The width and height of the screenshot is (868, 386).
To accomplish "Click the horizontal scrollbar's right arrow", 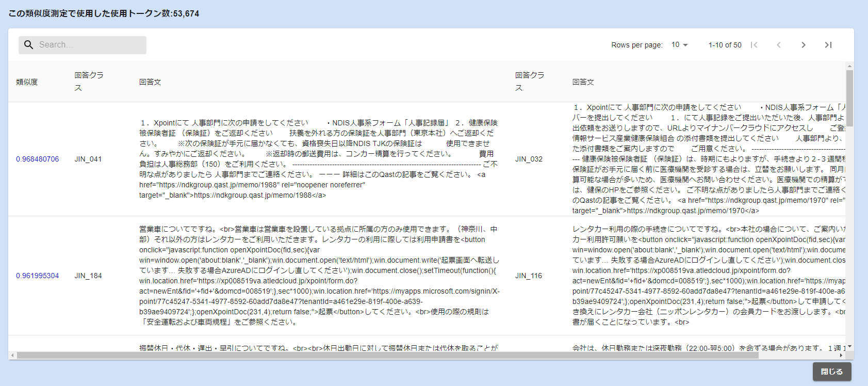I will coord(841,355).
